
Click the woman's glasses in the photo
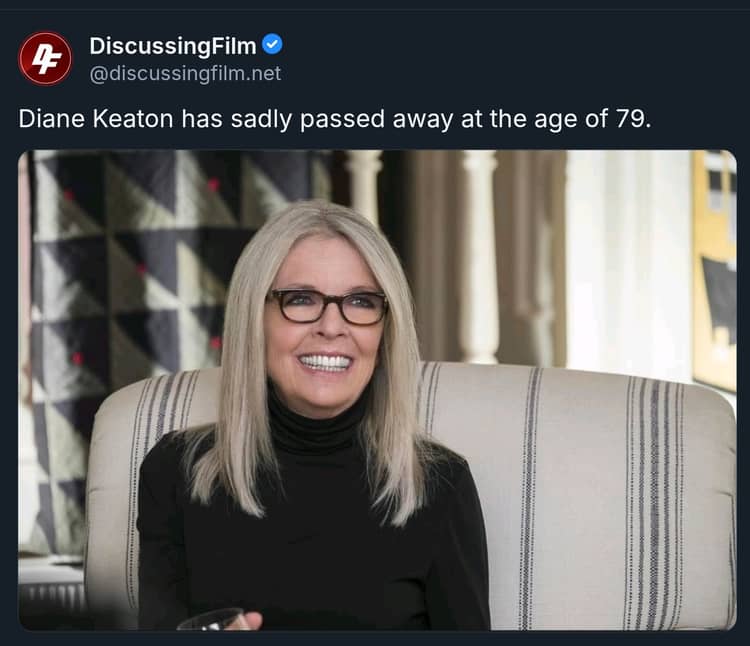point(327,307)
